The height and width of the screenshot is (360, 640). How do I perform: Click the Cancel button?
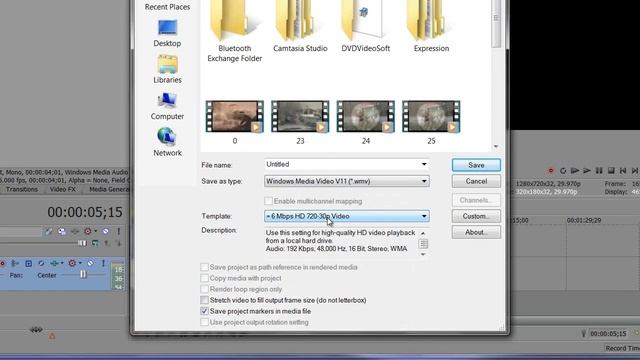point(476,181)
